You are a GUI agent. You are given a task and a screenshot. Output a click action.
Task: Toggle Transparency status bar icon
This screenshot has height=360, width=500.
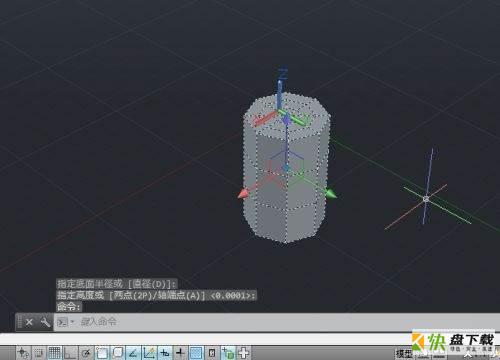coord(196,353)
